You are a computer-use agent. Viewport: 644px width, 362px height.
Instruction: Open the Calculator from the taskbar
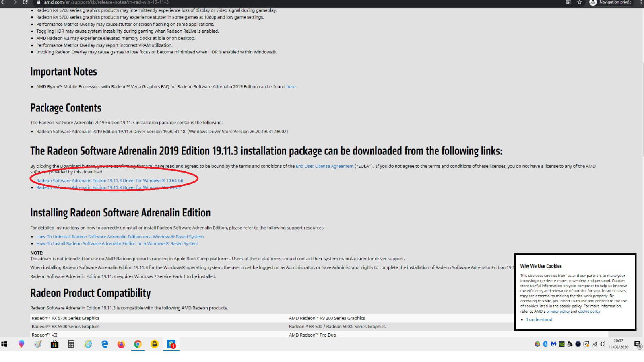[71, 344]
